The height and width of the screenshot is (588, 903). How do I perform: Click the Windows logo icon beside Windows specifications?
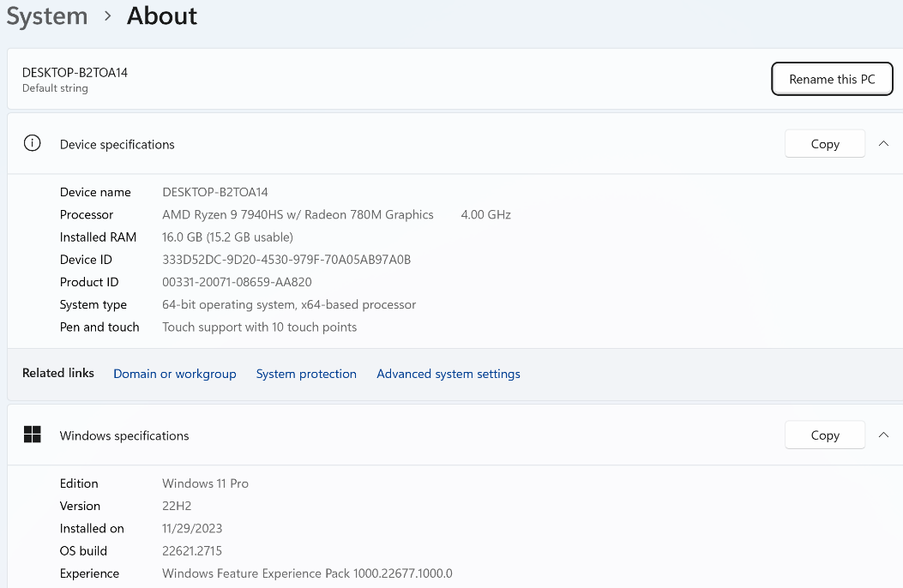[x=33, y=435]
